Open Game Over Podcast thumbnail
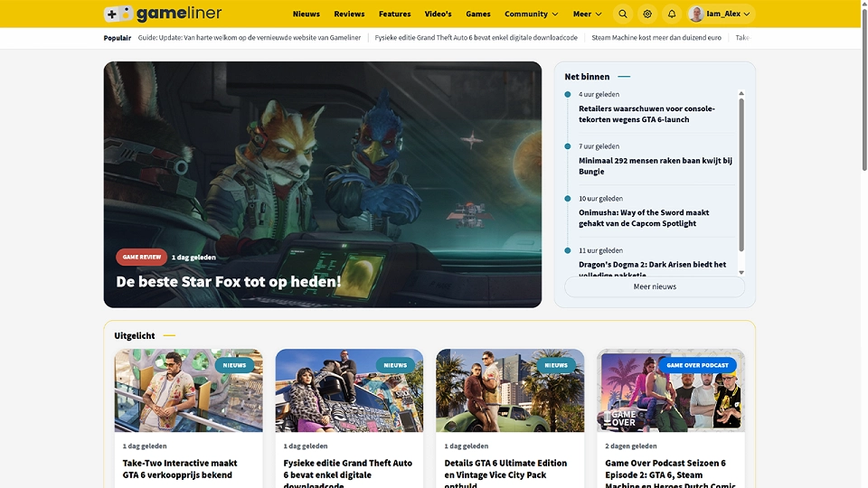The width and height of the screenshot is (868, 488). [x=671, y=390]
